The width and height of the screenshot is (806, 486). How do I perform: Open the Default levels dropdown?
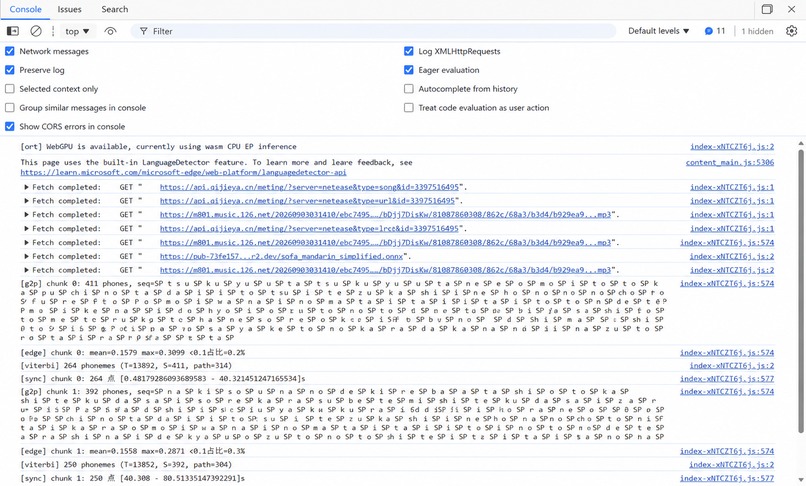tap(658, 31)
